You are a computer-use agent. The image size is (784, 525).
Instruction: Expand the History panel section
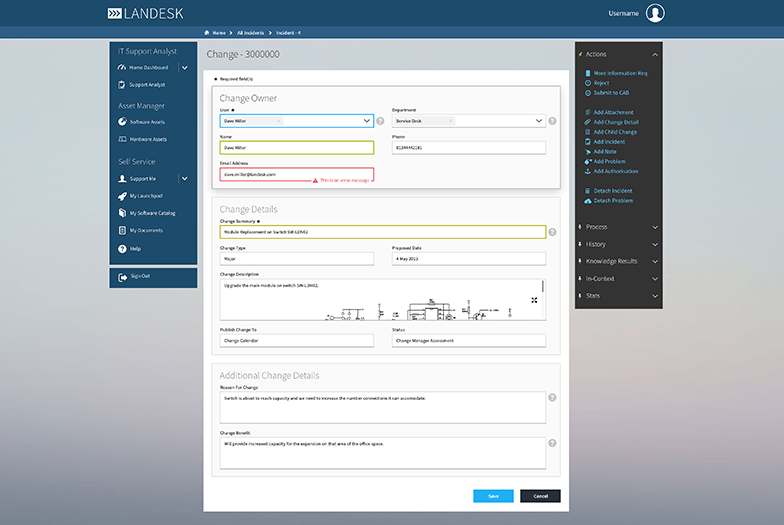click(654, 244)
